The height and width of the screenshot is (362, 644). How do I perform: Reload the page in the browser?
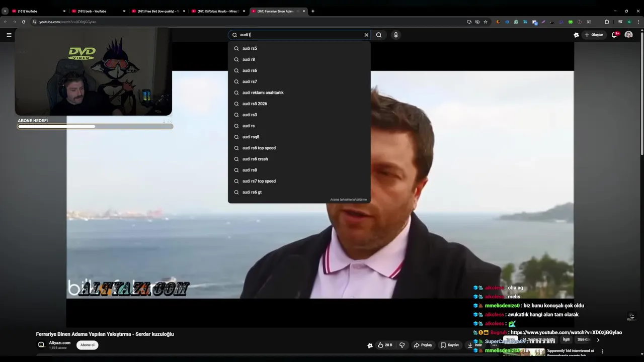(x=23, y=22)
